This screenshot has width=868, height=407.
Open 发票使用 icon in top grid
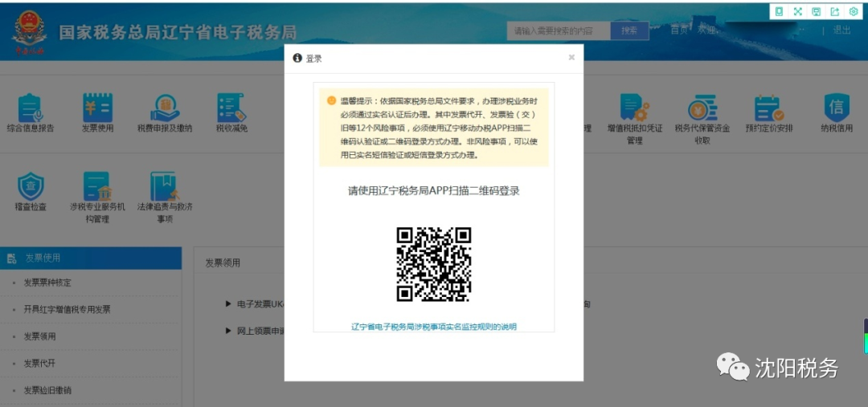click(97, 108)
